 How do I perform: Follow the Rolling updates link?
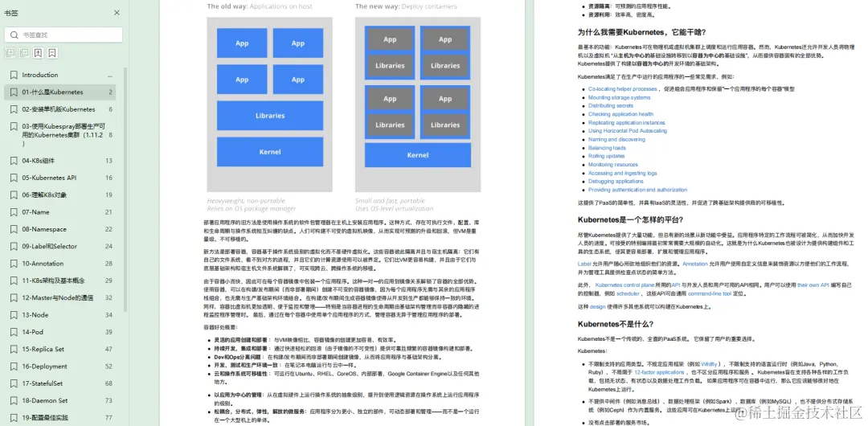click(x=606, y=156)
